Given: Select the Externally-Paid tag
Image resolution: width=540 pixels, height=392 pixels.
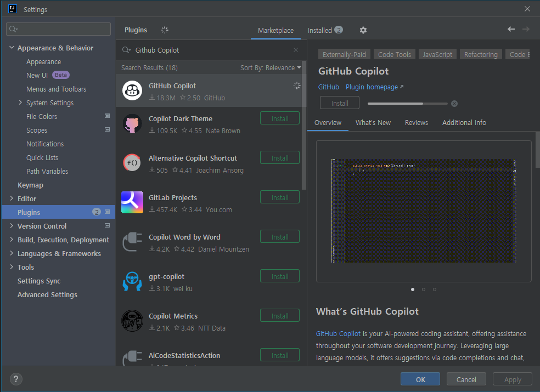Looking at the screenshot, I should pyautogui.click(x=344, y=54).
